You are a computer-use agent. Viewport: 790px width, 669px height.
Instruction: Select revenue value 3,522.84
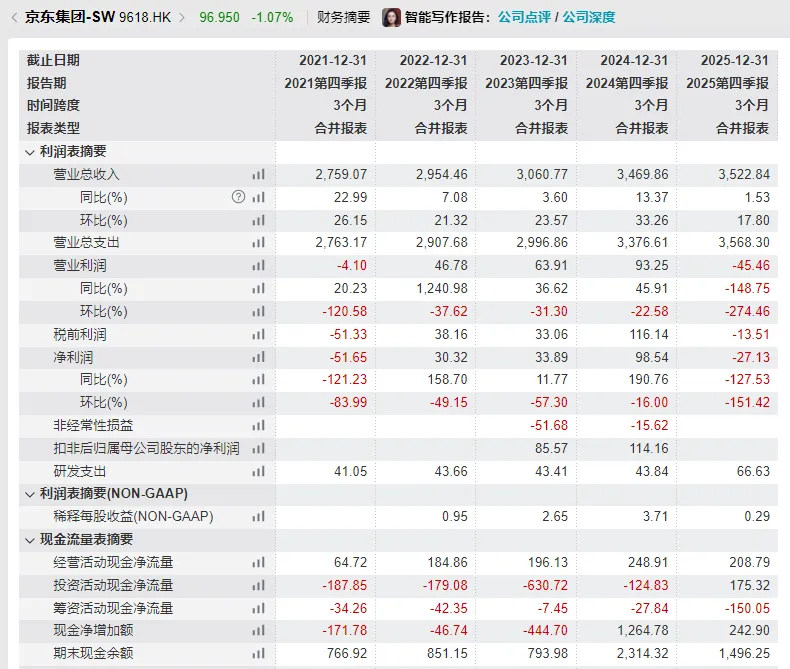pyautogui.click(x=744, y=174)
